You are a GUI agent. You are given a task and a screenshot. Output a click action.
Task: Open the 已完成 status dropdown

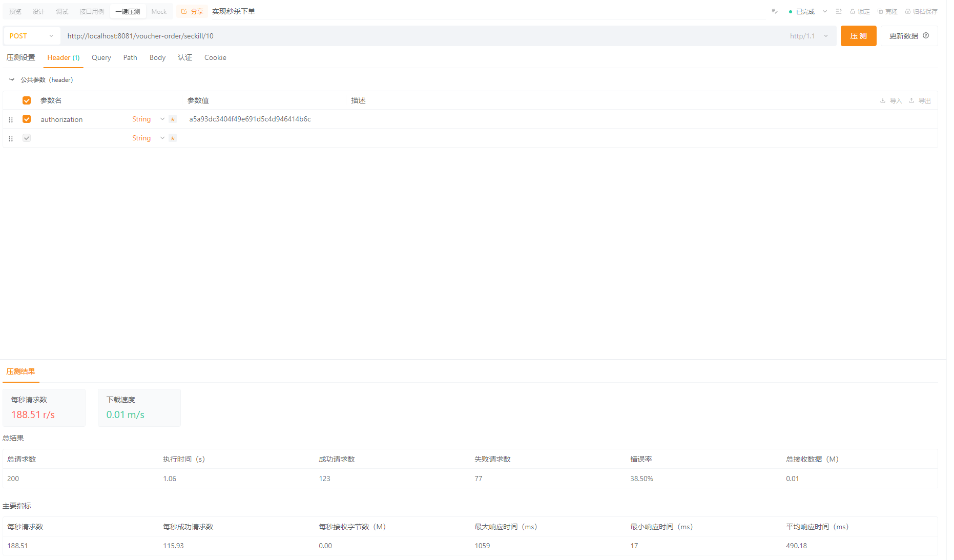(808, 11)
